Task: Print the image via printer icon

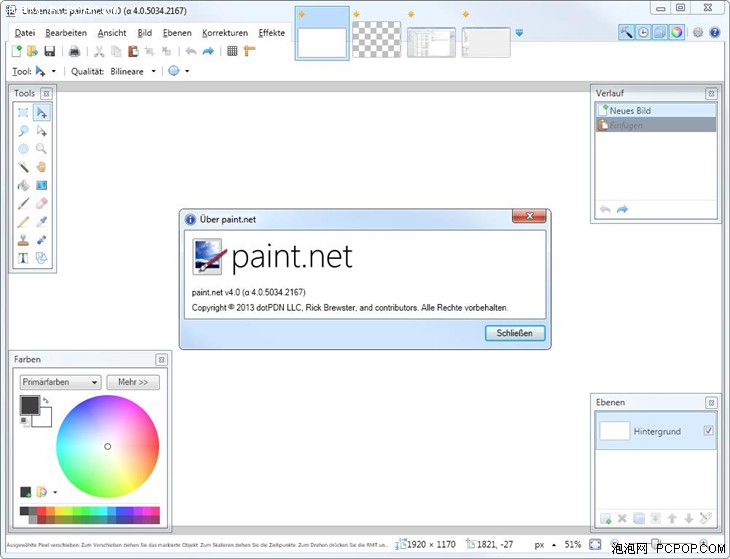Action: pos(74,51)
